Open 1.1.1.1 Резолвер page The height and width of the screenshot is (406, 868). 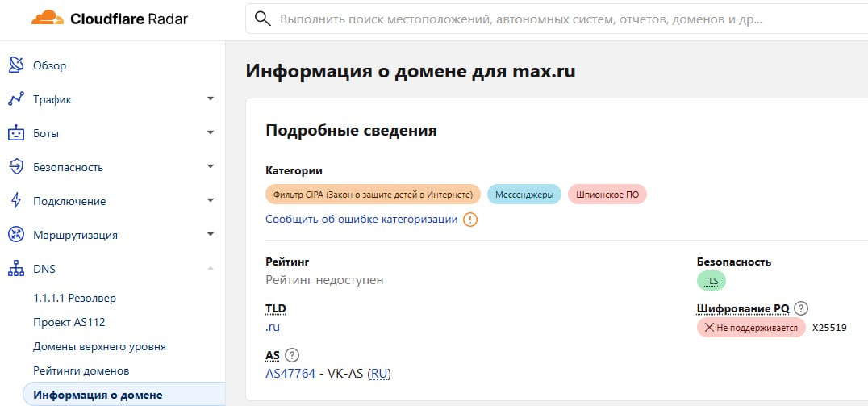(x=74, y=298)
